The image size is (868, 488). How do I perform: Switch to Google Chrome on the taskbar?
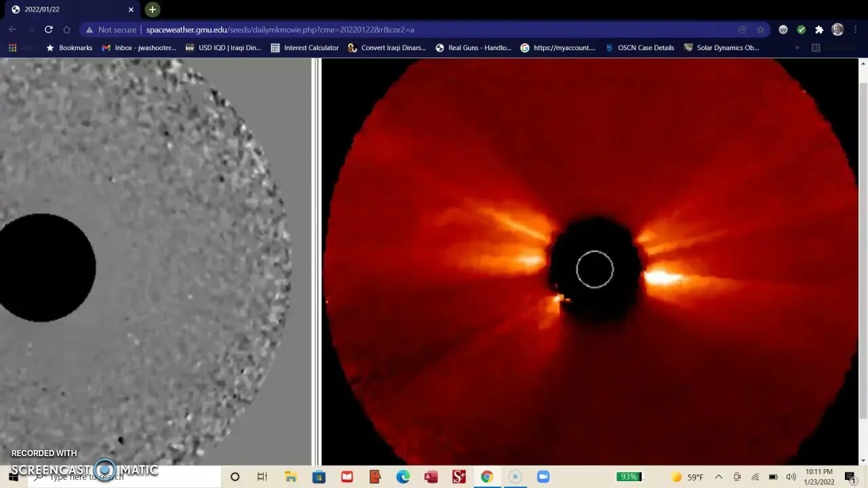(487, 476)
